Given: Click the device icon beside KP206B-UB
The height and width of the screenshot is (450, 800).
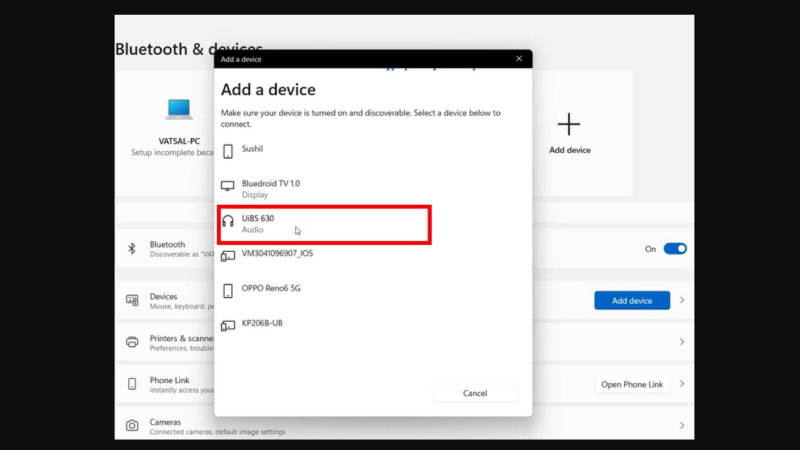Looking at the screenshot, I should 228,325.
